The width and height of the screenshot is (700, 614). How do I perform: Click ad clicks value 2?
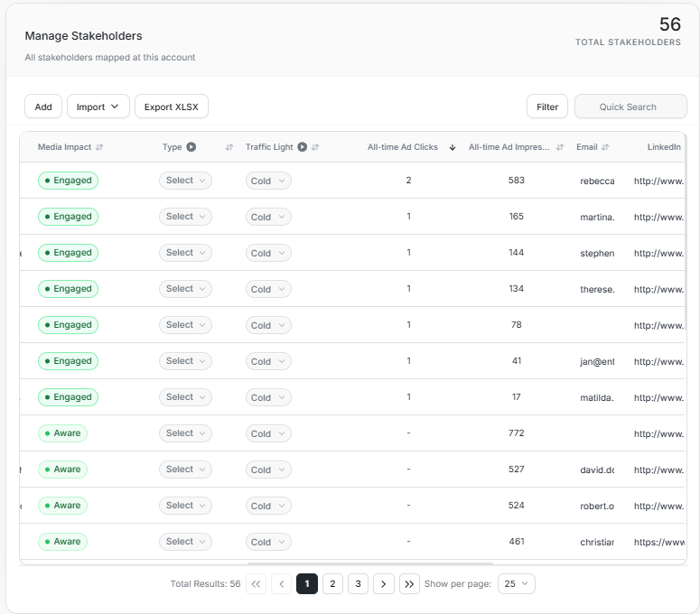(x=408, y=181)
